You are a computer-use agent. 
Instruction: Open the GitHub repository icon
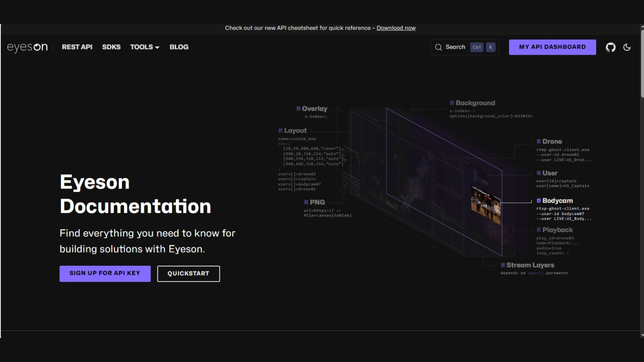point(611,47)
